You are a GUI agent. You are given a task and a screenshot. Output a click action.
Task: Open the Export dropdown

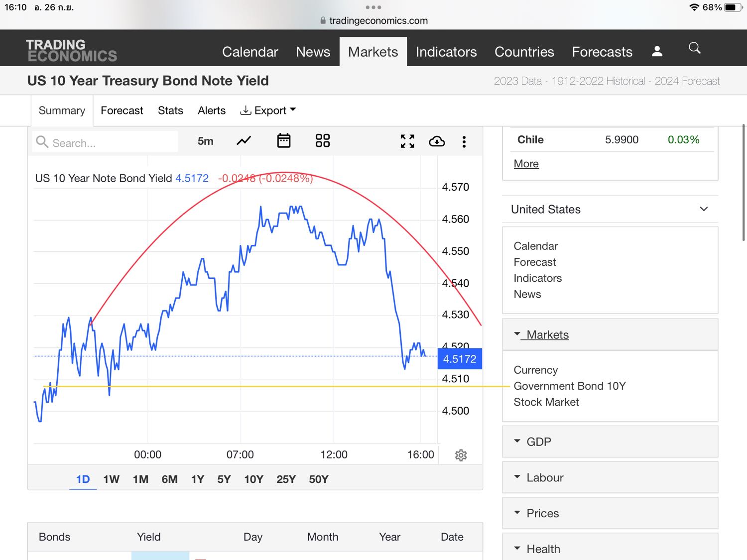pos(268,111)
